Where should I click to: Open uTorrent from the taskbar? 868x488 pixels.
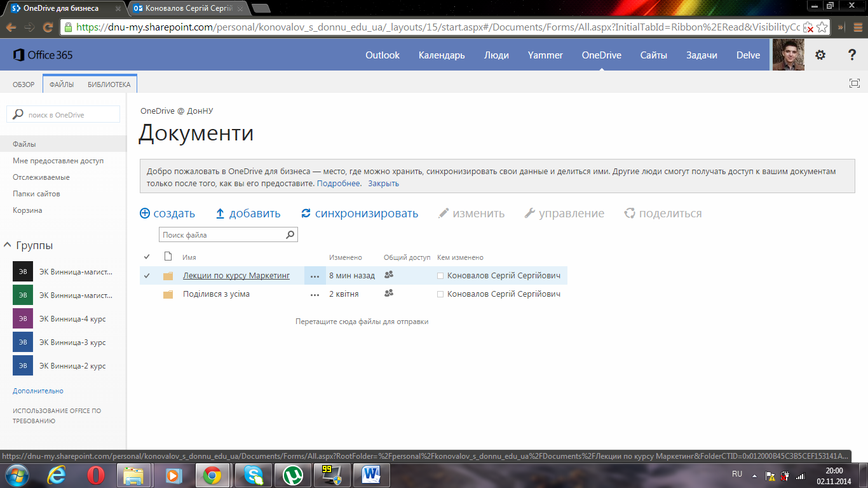[292, 475]
